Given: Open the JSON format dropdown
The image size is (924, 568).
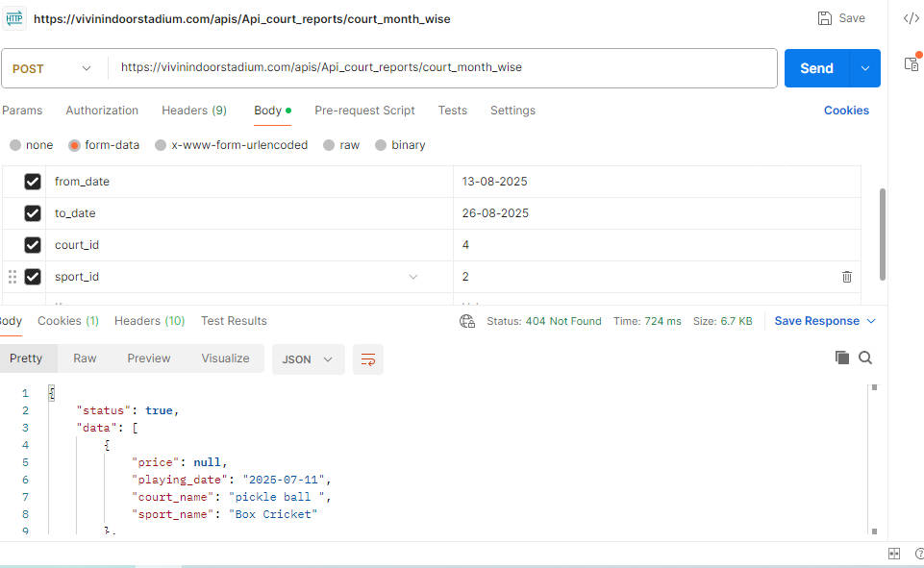Looking at the screenshot, I should [308, 359].
